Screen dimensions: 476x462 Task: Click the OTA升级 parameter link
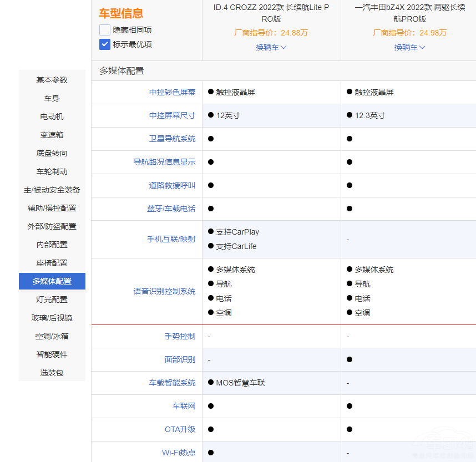180,429
